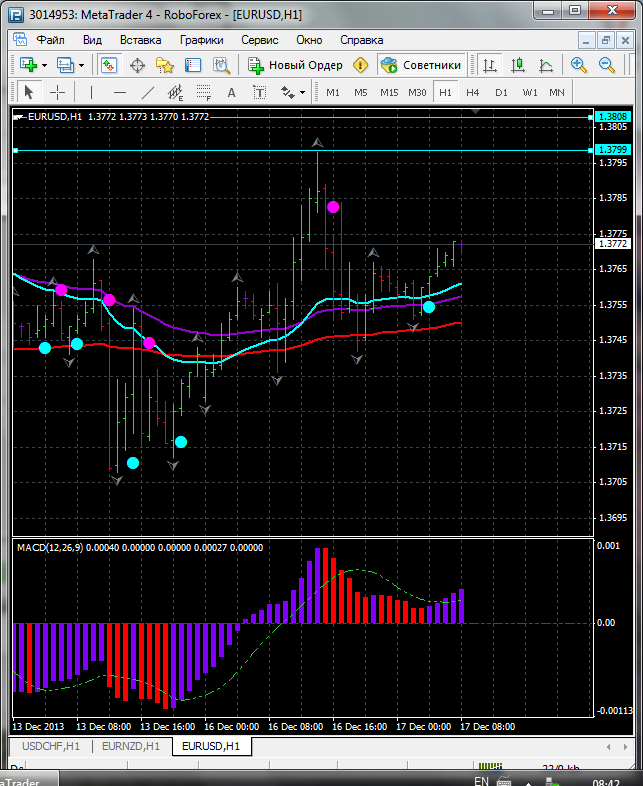The image size is (643, 786).
Task: Expand the new chart dropdown arrow
Action: (x=44, y=65)
